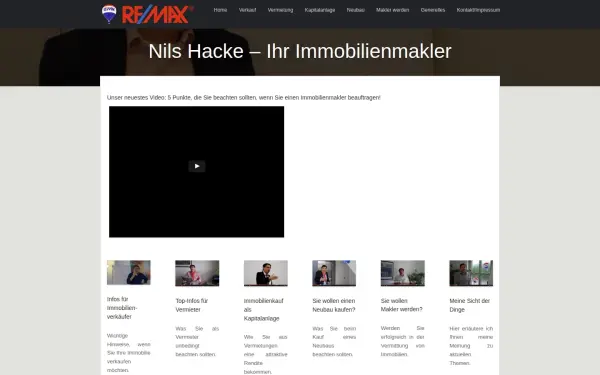Play the embedded video
Viewport: 600px width, 375px height.
pos(197,166)
